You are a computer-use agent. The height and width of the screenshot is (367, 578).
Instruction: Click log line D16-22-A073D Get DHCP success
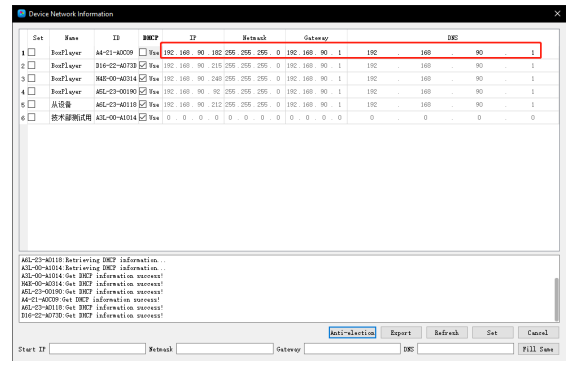pyautogui.click(x=92, y=315)
